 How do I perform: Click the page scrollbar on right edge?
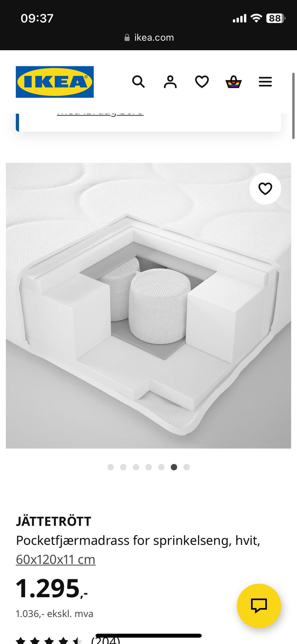click(293, 106)
